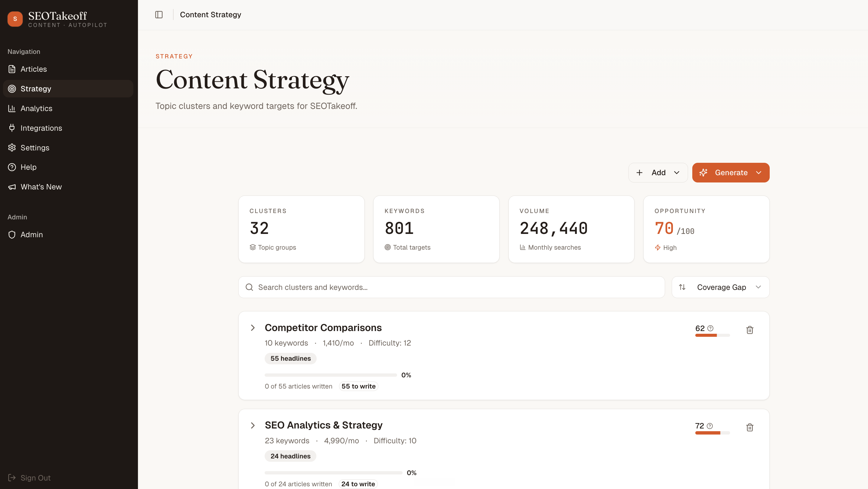The height and width of the screenshot is (489, 868).
Task: Click the Analytics bar chart icon
Action: [x=12, y=108]
